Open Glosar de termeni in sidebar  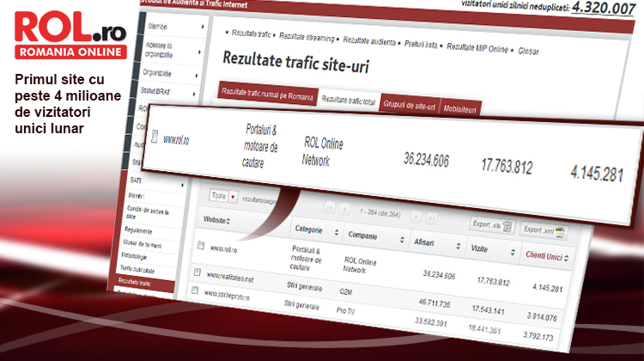(142, 244)
